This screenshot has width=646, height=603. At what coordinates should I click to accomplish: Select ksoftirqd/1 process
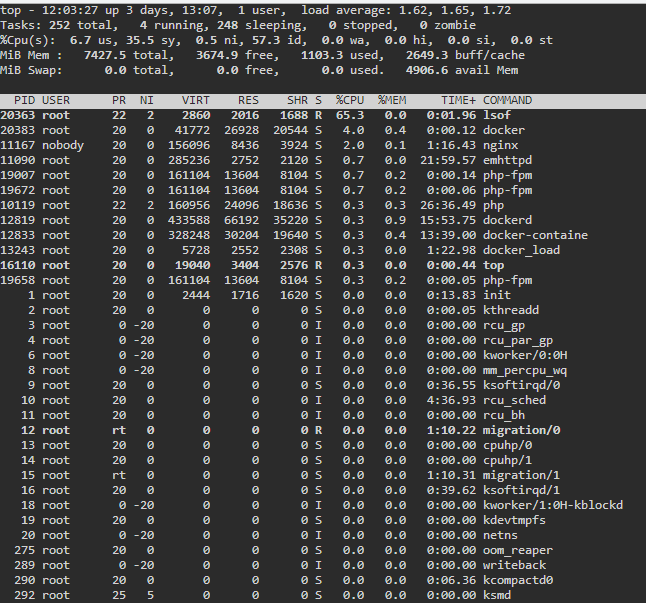521,491
